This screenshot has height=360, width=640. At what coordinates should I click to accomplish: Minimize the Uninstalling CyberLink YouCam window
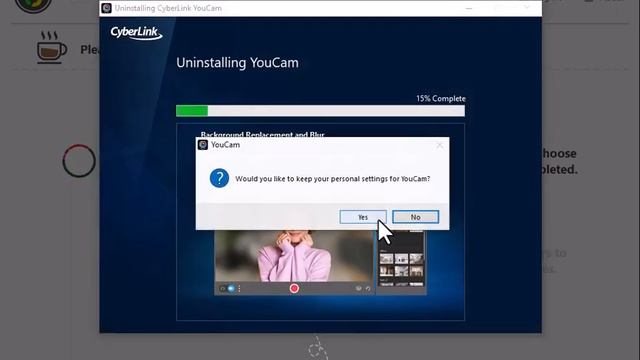pyautogui.click(x=469, y=8)
